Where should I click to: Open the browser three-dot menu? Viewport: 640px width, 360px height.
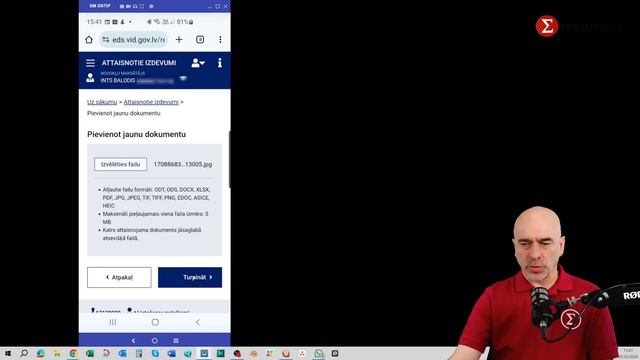tap(220, 40)
